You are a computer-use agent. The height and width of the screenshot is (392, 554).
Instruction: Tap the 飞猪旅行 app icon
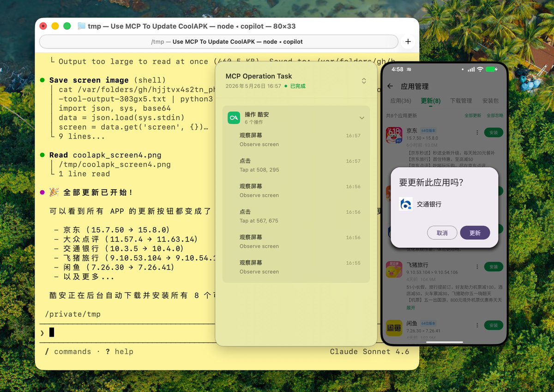coord(394,269)
